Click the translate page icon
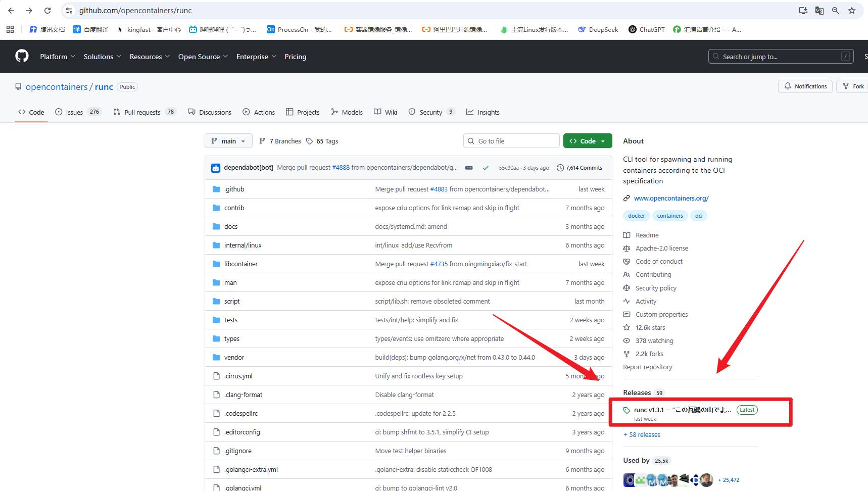868x491 pixels. click(819, 11)
